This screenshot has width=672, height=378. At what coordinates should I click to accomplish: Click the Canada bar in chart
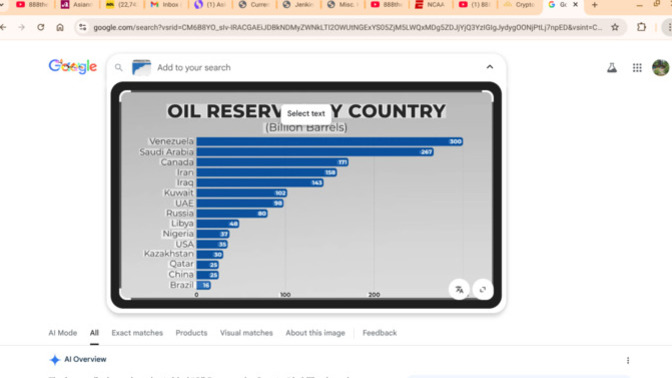(272, 162)
